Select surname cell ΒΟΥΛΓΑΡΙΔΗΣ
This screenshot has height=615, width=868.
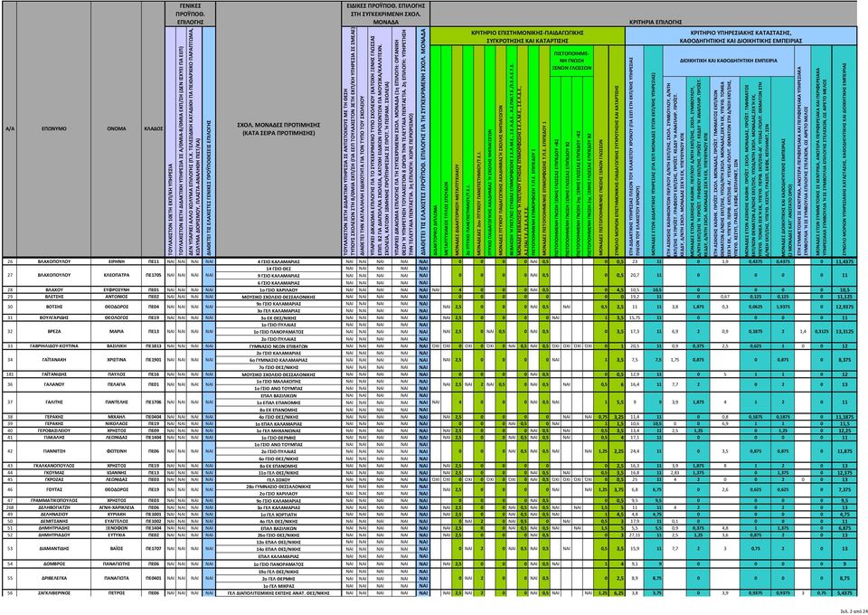pyautogui.click(x=53, y=317)
